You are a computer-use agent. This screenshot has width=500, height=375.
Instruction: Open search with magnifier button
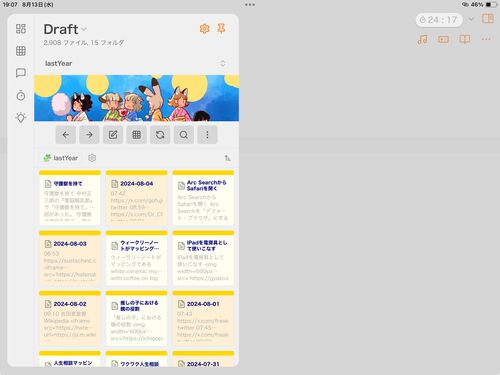click(x=184, y=135)
